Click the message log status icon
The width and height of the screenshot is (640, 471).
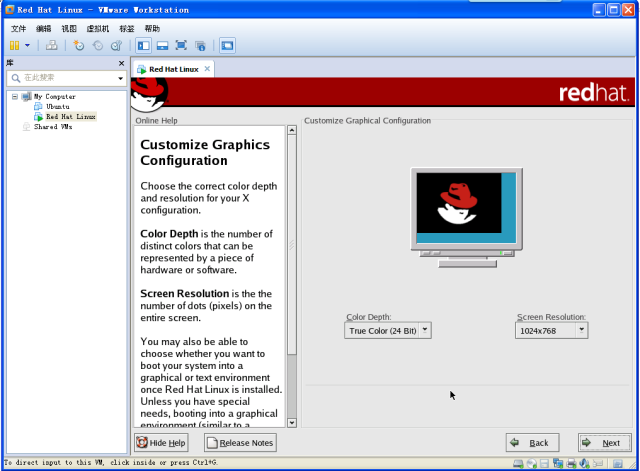[618, 463]
